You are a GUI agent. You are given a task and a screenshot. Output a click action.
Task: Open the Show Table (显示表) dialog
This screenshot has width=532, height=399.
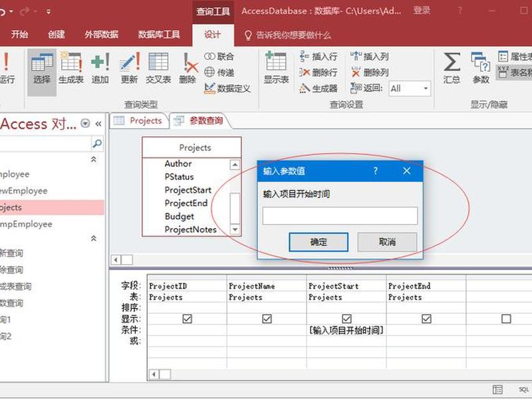click(x=276, y=69)
